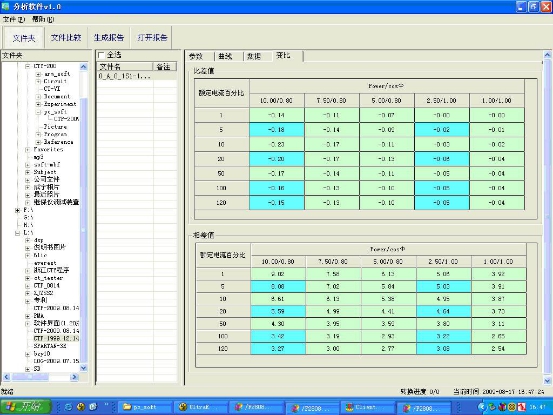Expand the Experiment folder node
The height and width of the screenshot is (415, 553).
(x=38, y=104)
